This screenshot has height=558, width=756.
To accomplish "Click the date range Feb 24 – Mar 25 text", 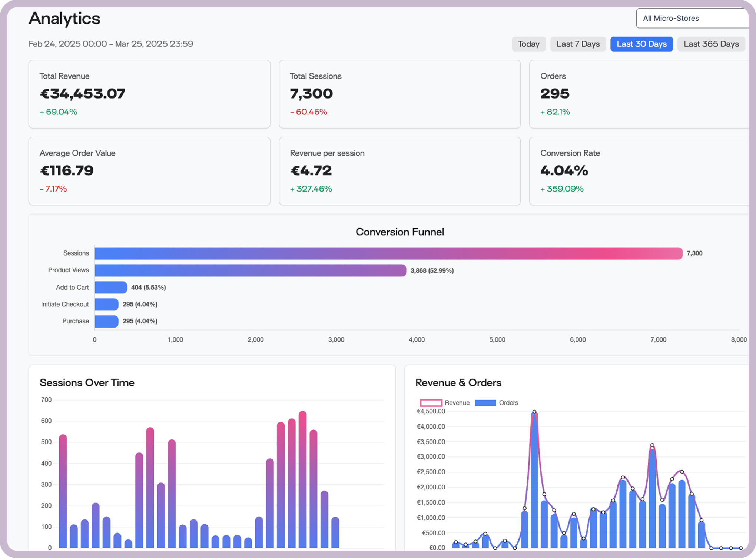I will pos(110,44).
